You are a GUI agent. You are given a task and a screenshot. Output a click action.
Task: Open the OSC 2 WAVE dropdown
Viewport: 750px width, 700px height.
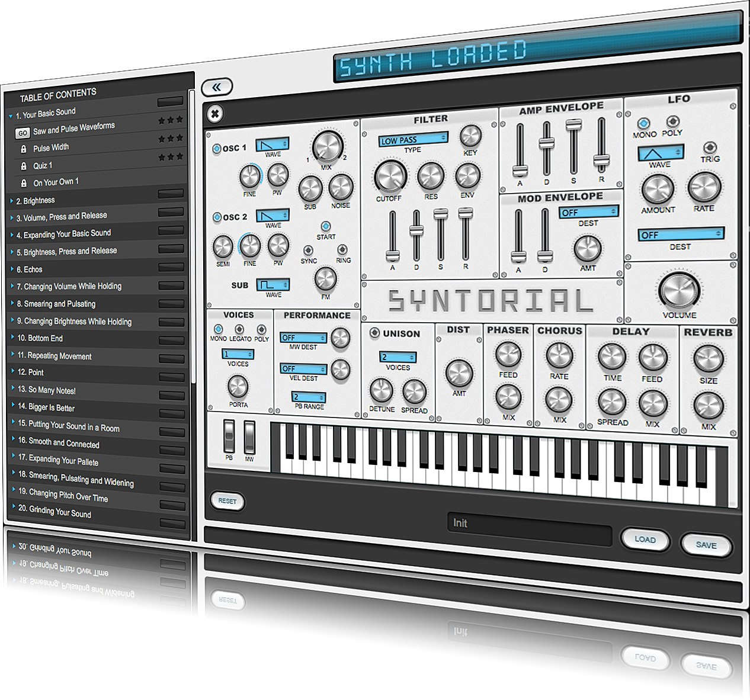coord(273,216)
